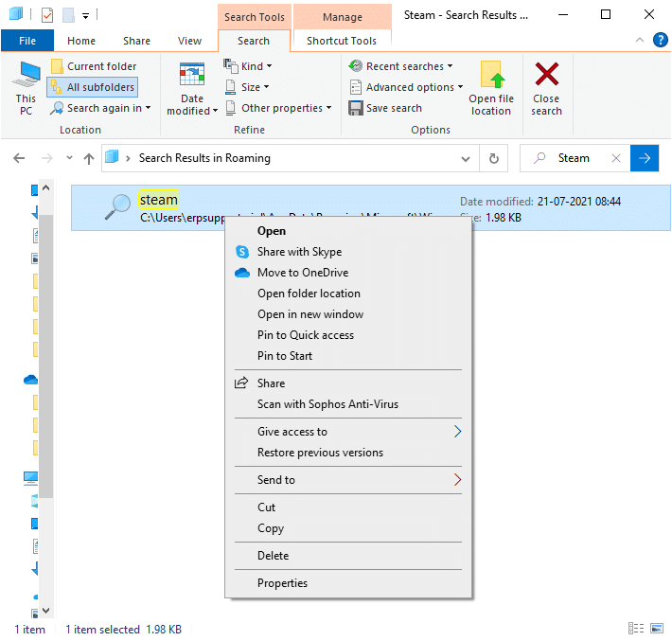
Task: Click the Up arrow navigation icon
Action: 89,158
